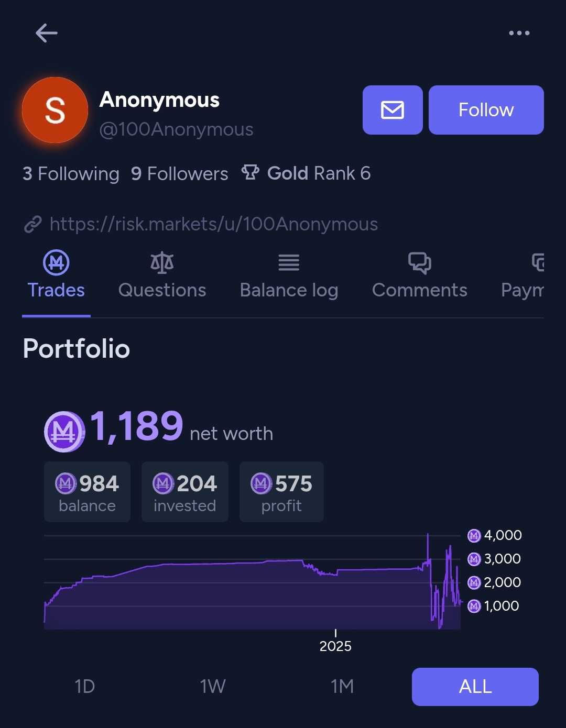The width and height of the screenshot is (566, 728).
Task: Click the mana coin icon next to net worth
Action: coord(64,432)
